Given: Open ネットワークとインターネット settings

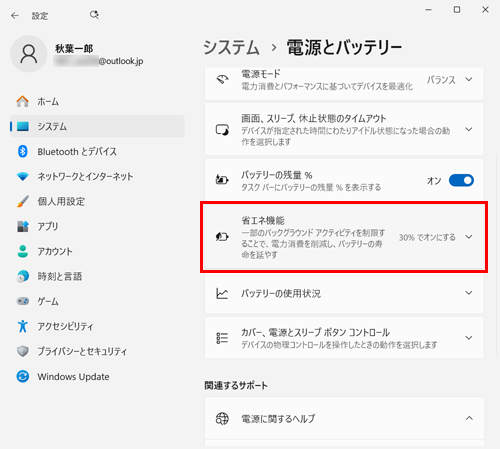Looking at the screenshot, I should [x=97, y=176].
